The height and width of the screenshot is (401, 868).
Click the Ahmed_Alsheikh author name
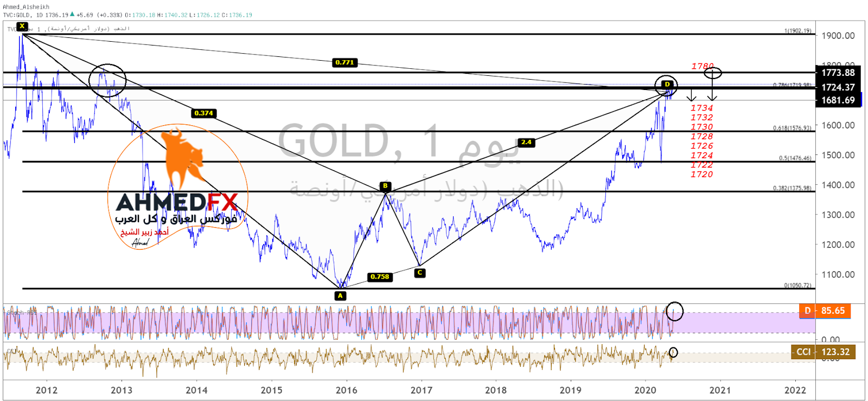click(26, 7)
